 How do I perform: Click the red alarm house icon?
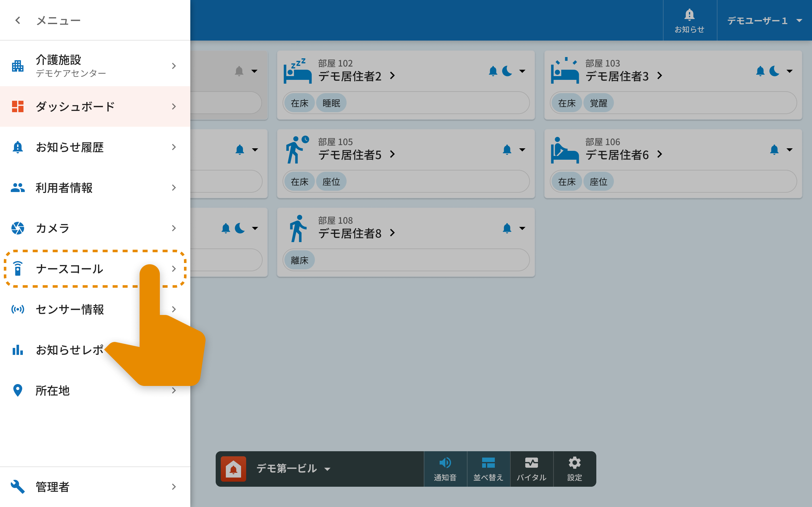coord(233,468)
